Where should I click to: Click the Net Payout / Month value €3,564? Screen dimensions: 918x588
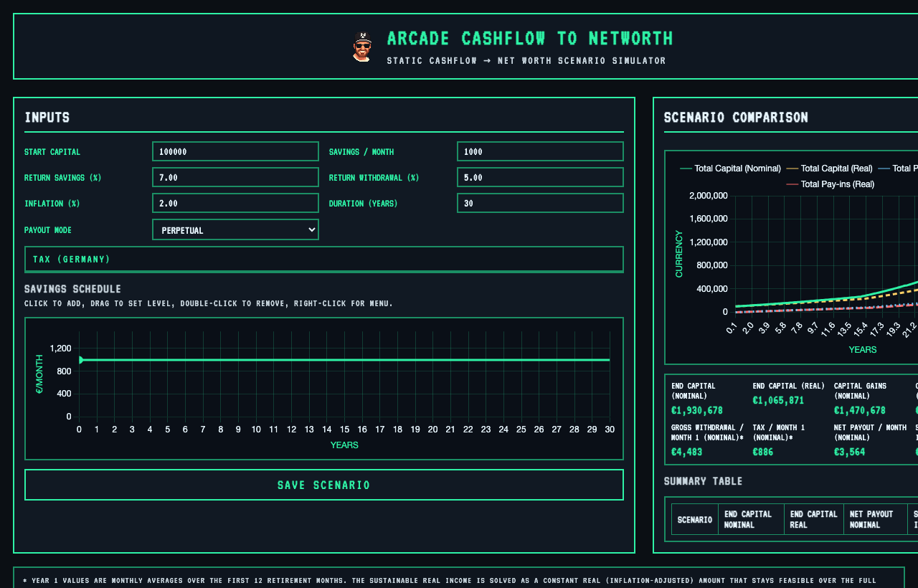(x=849, y=452)
